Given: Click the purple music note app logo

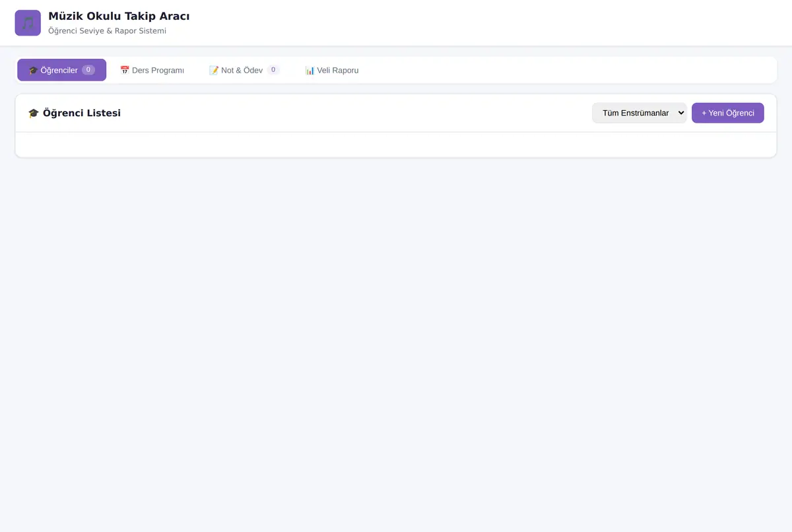Looking at the screenshot, I should [28, 23].
